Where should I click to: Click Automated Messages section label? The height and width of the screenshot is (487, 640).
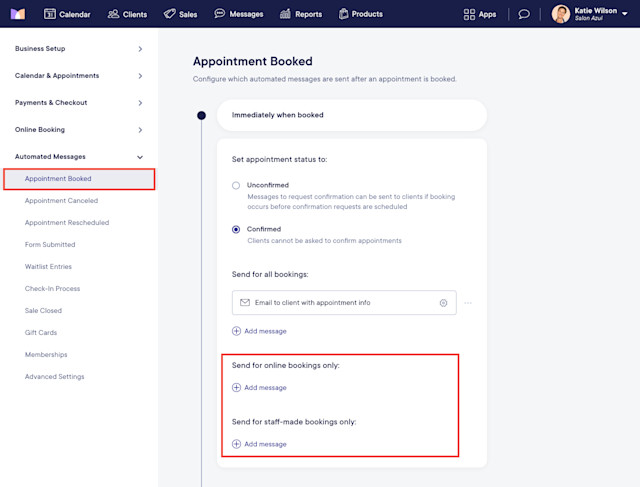(50, 157)
